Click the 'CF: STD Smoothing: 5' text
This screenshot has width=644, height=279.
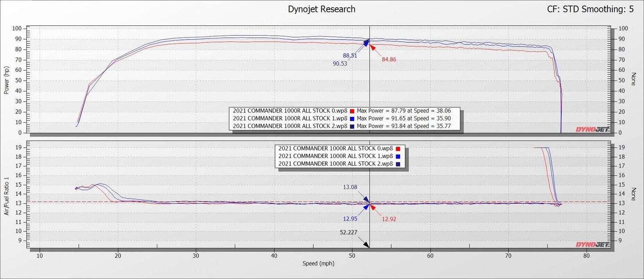[x=590, y=9]
